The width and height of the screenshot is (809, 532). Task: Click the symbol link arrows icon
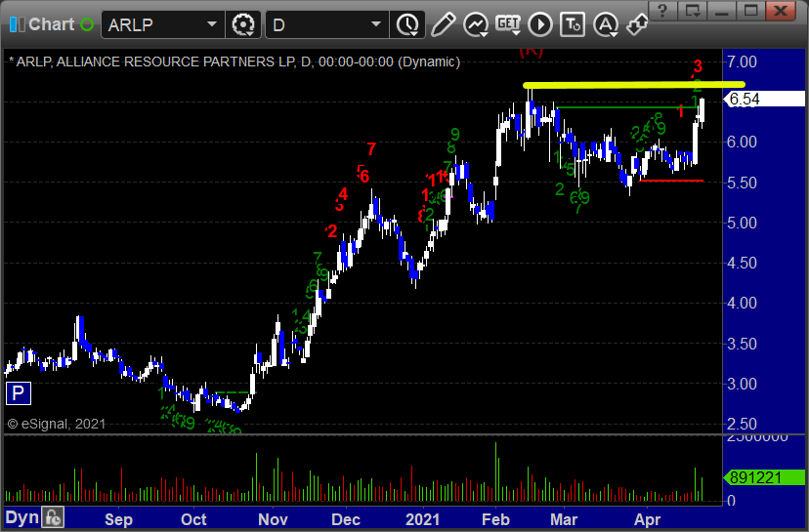coord(638,24)
